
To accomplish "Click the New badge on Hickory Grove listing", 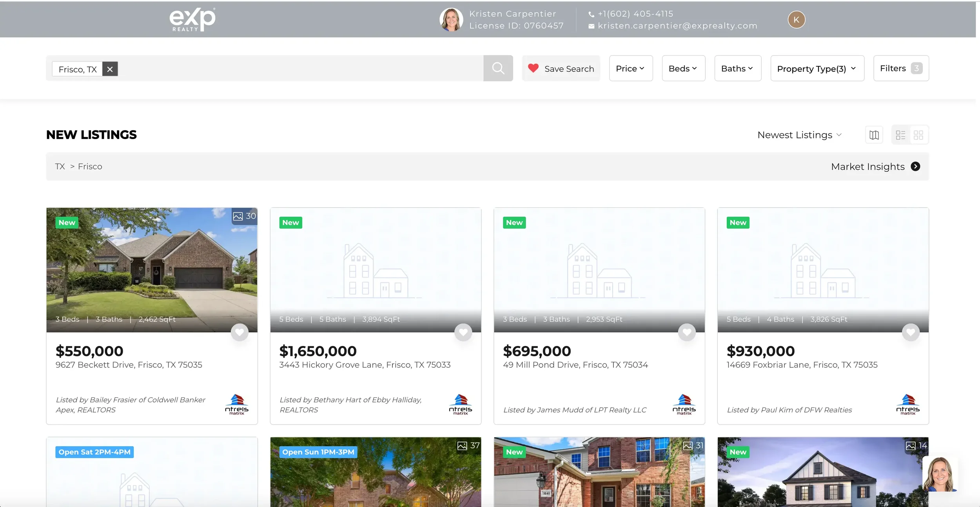I will 290,223.
